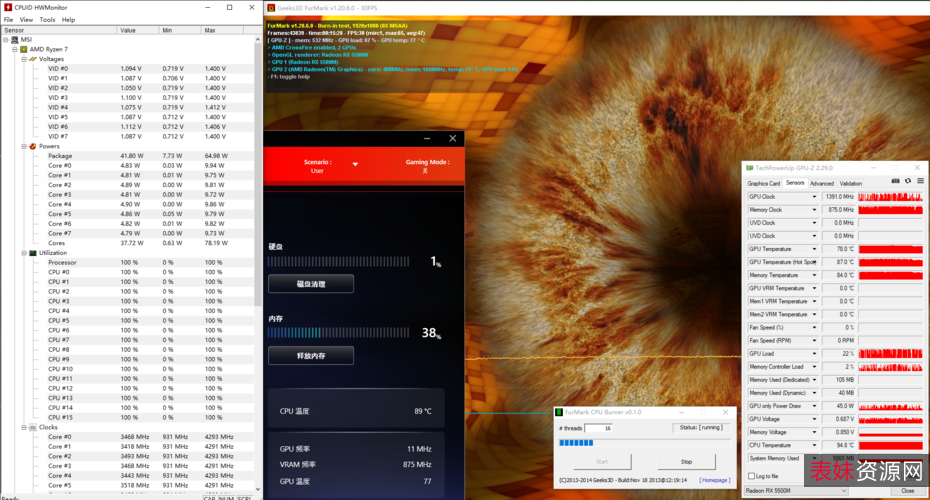The width and height of the screenshot is (930, 500).
Task: Click the # threads input field
Action: pyautogui.click(x=598, y=428)
